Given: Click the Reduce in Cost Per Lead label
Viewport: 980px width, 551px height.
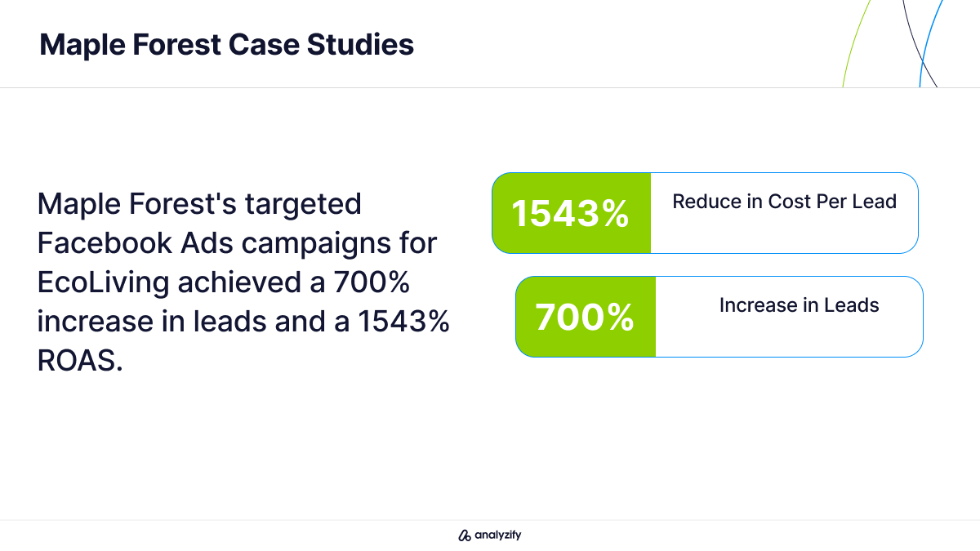Looking at the screenshot, I should [784, 202].
